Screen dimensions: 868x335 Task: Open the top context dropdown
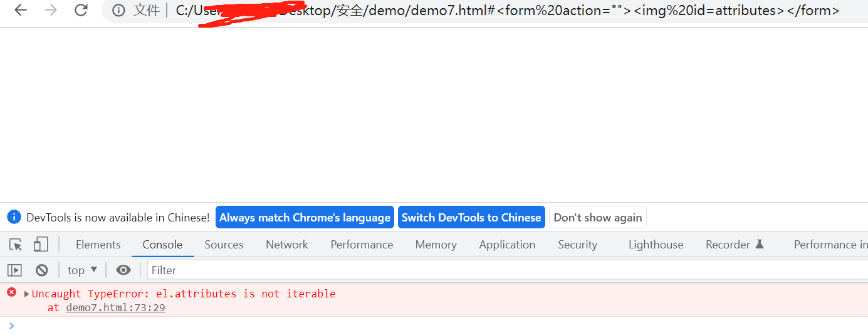(82, 270)
